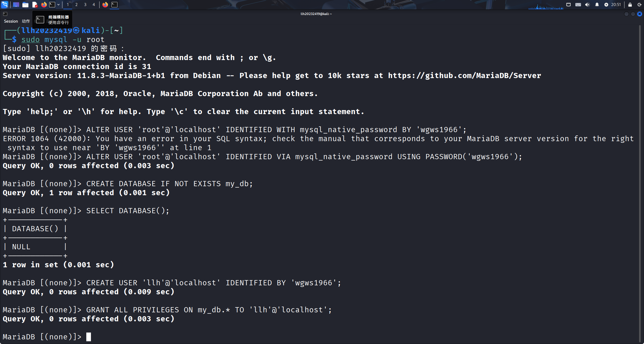Select the Firefox window in the taskbar
This screenshot has height=344, width=644.
tap(105, 5)
